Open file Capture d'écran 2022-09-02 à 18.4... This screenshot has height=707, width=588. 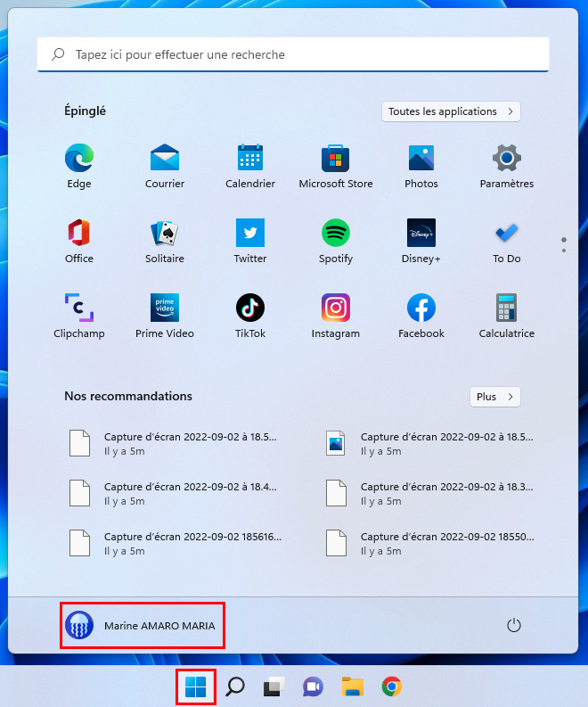click(174, 494)
